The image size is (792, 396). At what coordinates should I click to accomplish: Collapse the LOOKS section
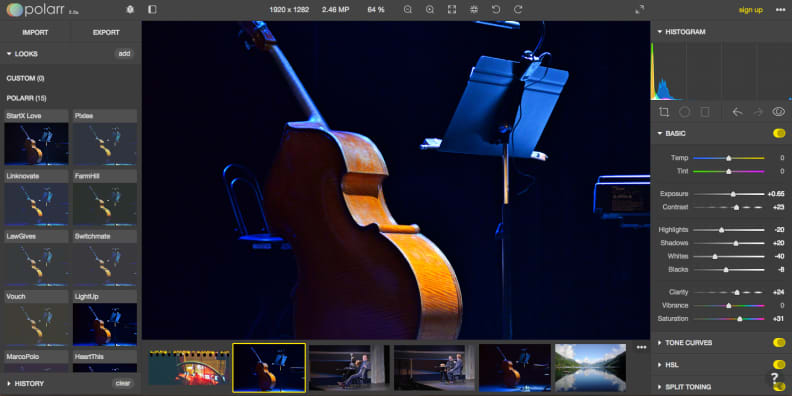[x=9, y=54]
